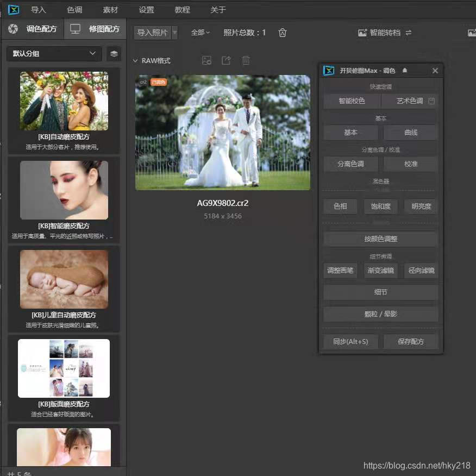This screenshot has height=476, width=476.
Task: Open the 素材 menu
Action: click(x=110, y=10)
